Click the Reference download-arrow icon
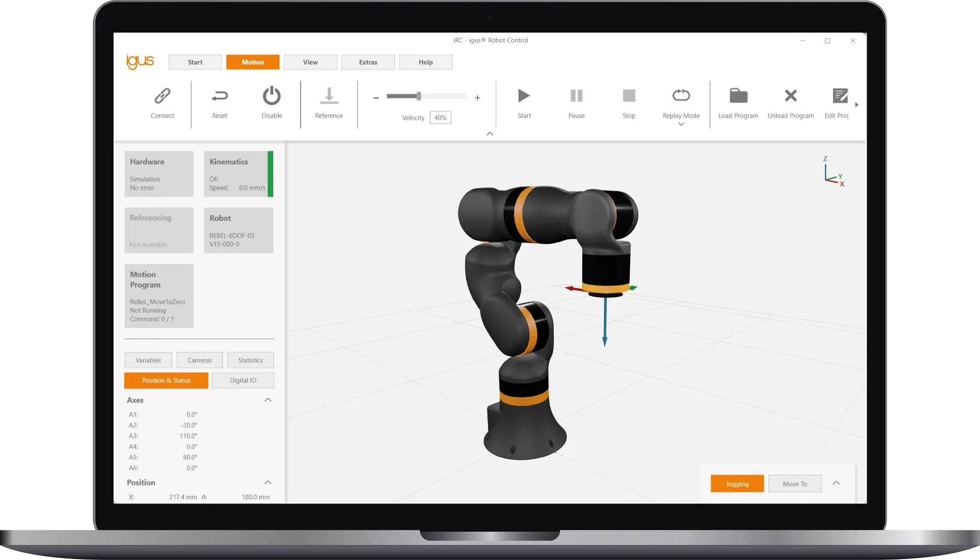Image resolution: width=980 pixels, height=560 pixels. click(x=329, y=96)
